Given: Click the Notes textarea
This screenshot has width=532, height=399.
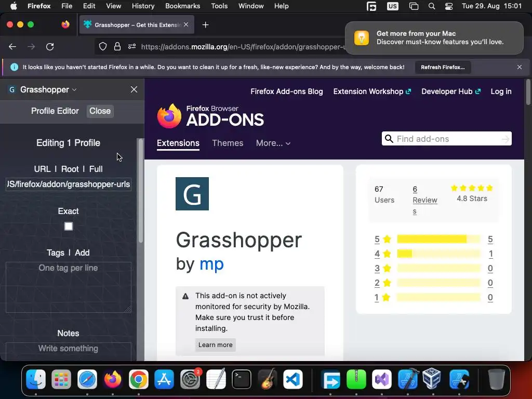Looking at the screenshot, I should 69,352.
